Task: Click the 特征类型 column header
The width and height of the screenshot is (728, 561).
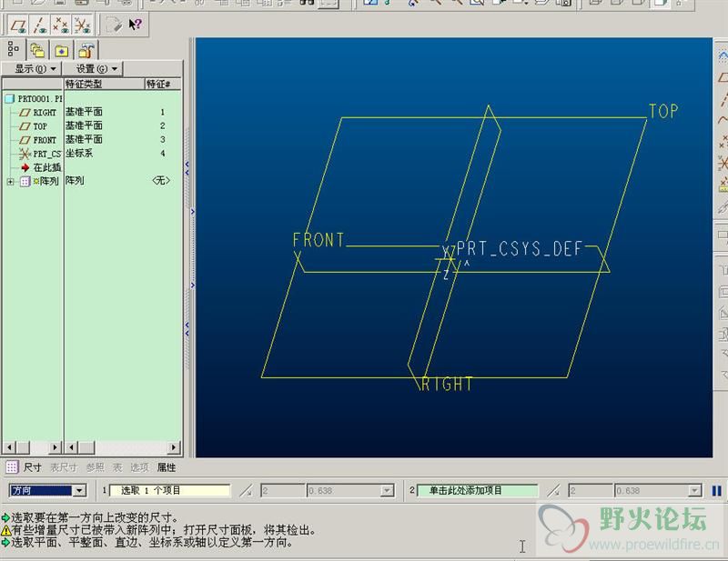Action: click(104, 84)
